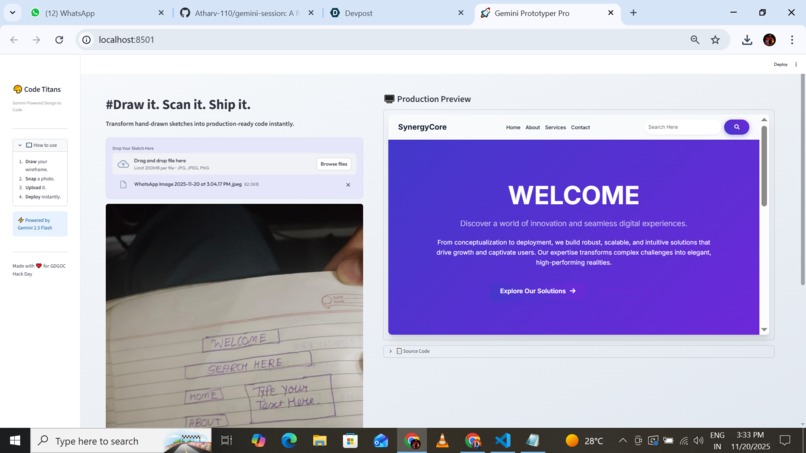Click Home in the preview navbar

[513, 128]
